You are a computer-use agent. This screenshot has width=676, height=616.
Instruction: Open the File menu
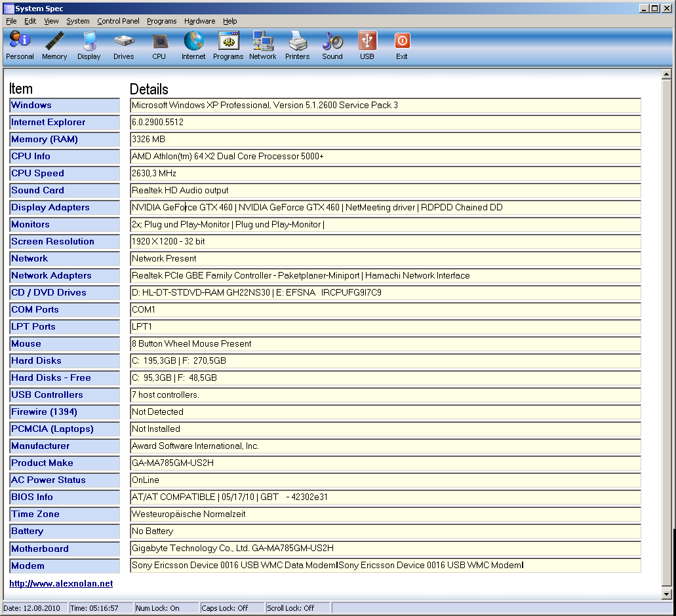(x=11, y=21)
